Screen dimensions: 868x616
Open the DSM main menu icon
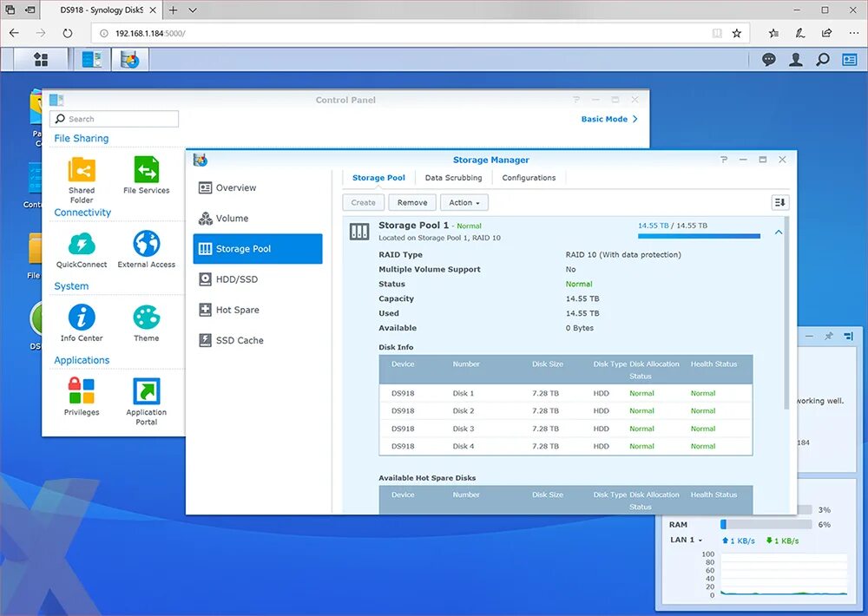click(41, 59)
